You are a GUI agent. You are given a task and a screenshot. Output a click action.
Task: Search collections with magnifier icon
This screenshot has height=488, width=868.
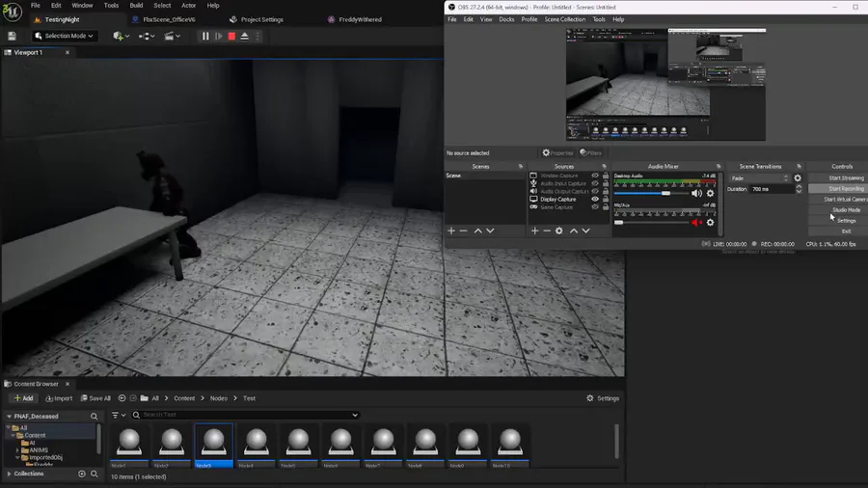(x=95, y=474)
